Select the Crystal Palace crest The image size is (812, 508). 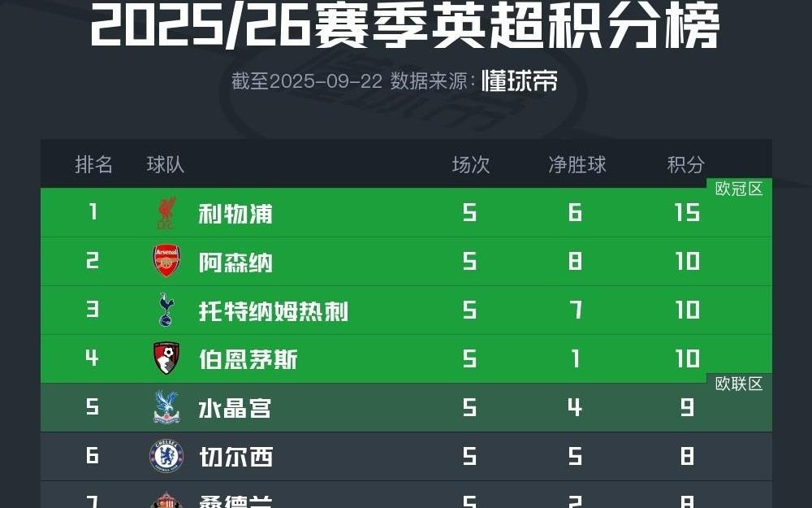coord(166,407)
